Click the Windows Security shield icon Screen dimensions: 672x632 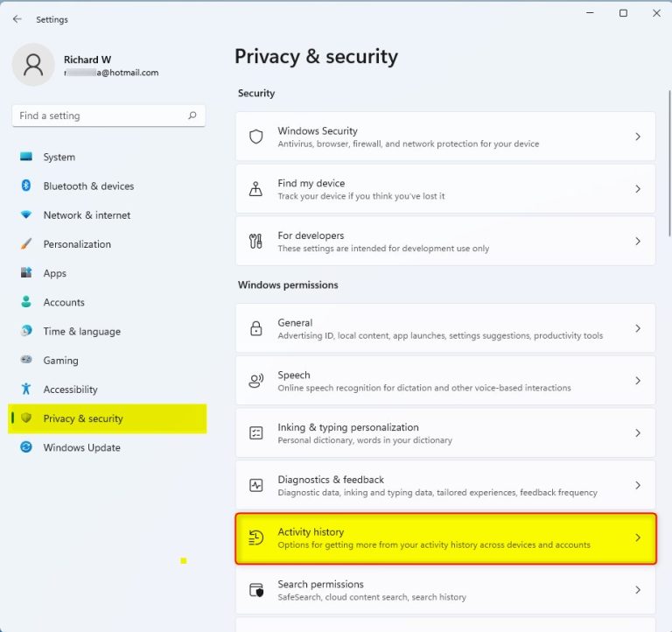pos(255,137)
